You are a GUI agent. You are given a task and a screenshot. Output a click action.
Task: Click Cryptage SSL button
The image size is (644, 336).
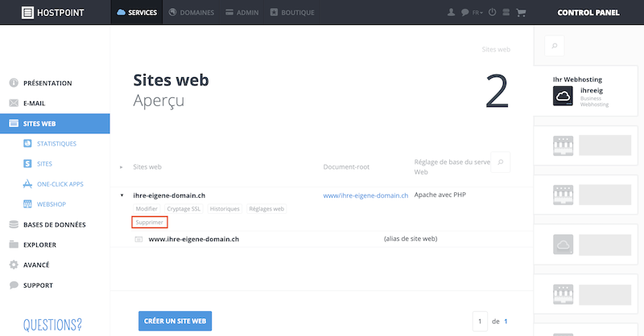point(184,209)
